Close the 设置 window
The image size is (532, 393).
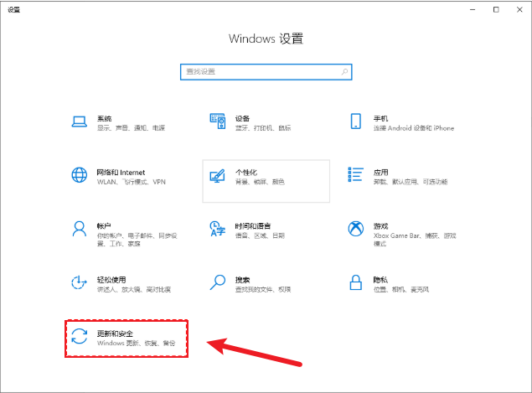(x=519, y=9)
